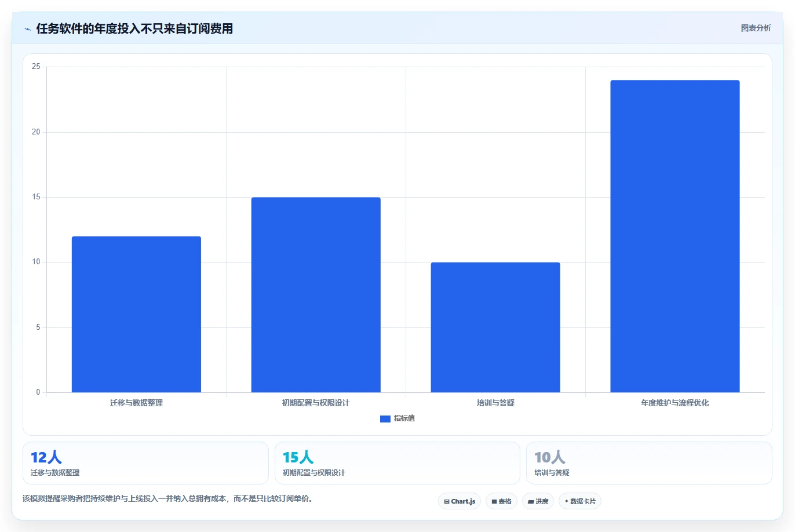Click the y-axis value 5
The width and height of the screenshot is (795, 532).
(38, 327)
